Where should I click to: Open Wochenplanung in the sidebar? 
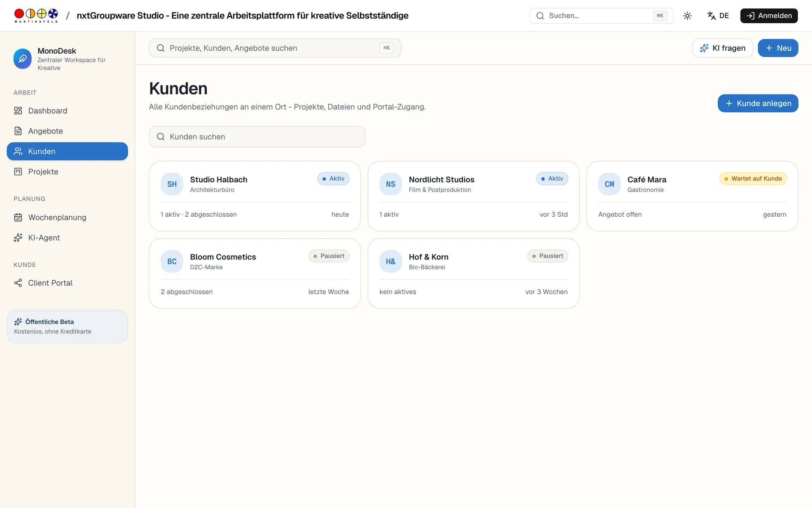click(67, 217)
